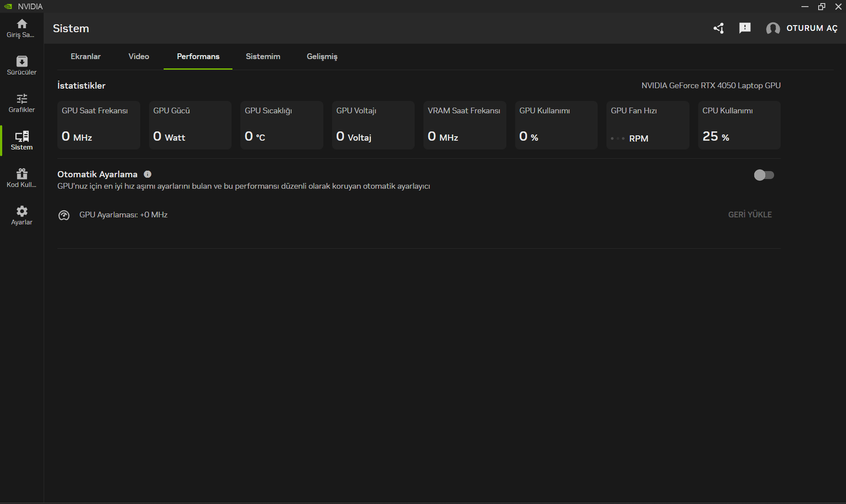Select the Sistem sidebar item
Image resolution: width=846 pixels, height=504 pixels.
22,141
